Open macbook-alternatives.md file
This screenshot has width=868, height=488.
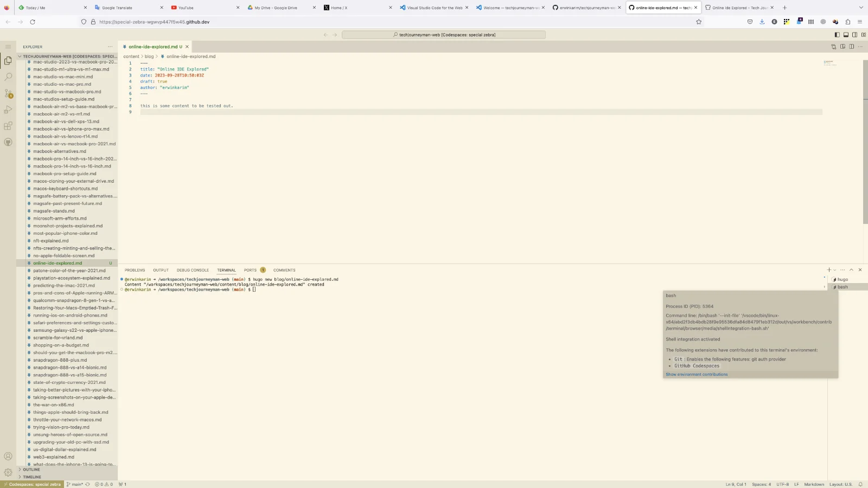(x=60, y=151)
